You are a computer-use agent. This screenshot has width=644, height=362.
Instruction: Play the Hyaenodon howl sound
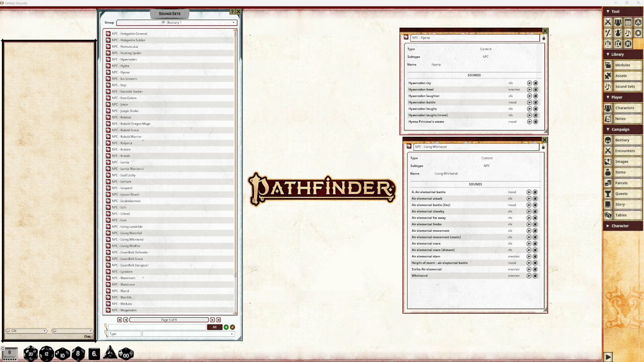coord(529,89)
